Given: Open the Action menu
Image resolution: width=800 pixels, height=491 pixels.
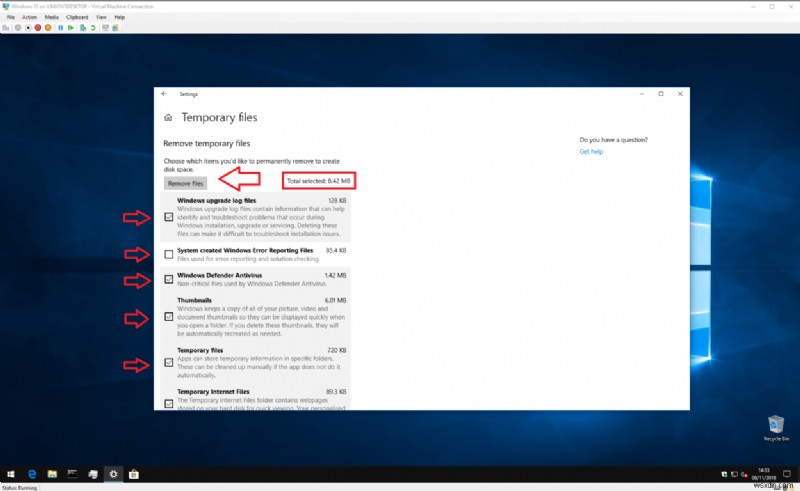Looking at the screenshot, I should click(x=30, y=17).
